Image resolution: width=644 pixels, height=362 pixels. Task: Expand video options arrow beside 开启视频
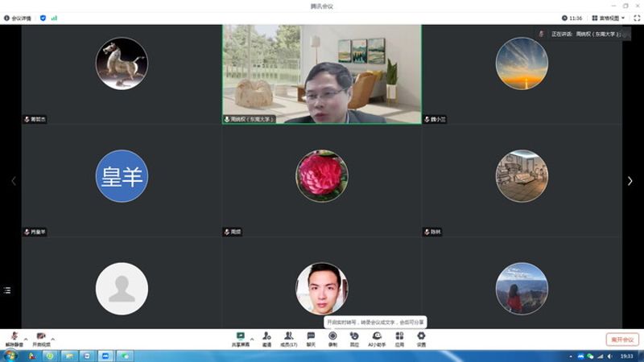tap(53, 339)
